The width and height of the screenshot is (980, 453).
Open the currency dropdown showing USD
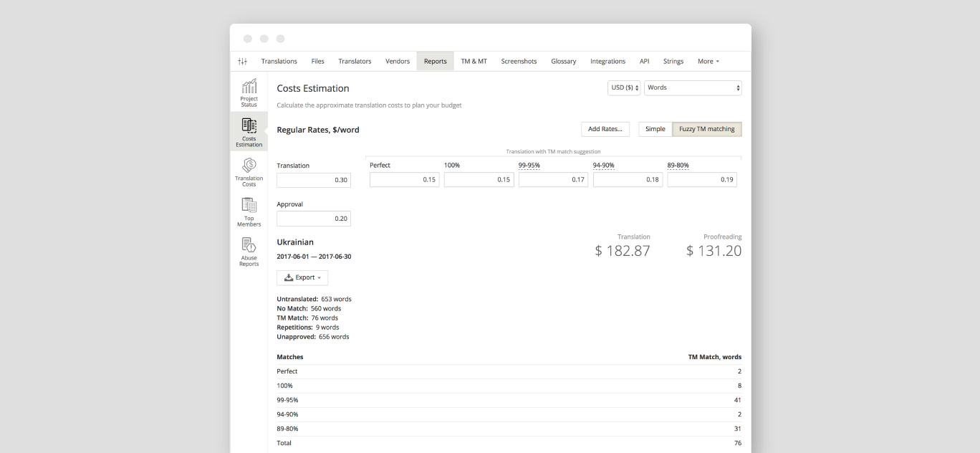623,87
